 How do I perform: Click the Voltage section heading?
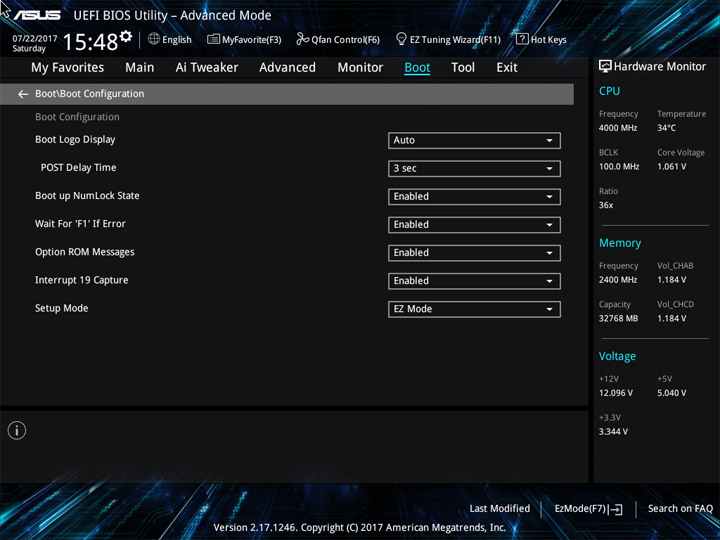[617, 356]
